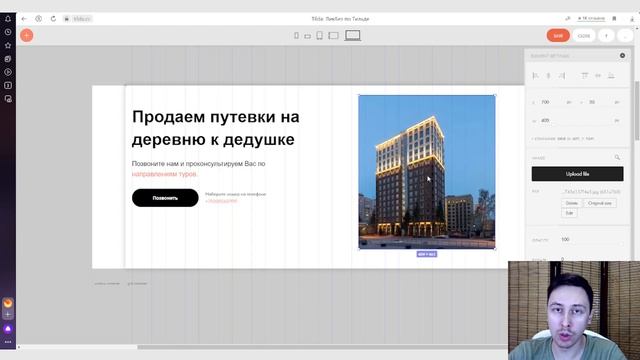
Task: Open the X units dropdown
Action: pos(569,102)
